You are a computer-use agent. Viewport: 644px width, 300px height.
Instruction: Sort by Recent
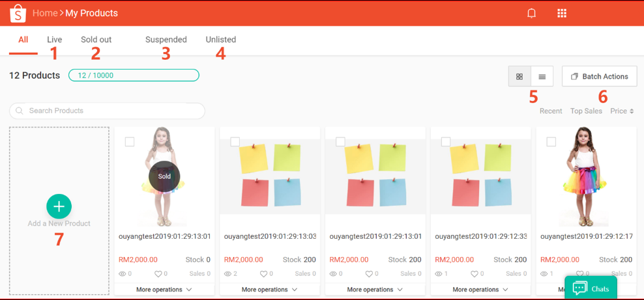click(551, 111)
